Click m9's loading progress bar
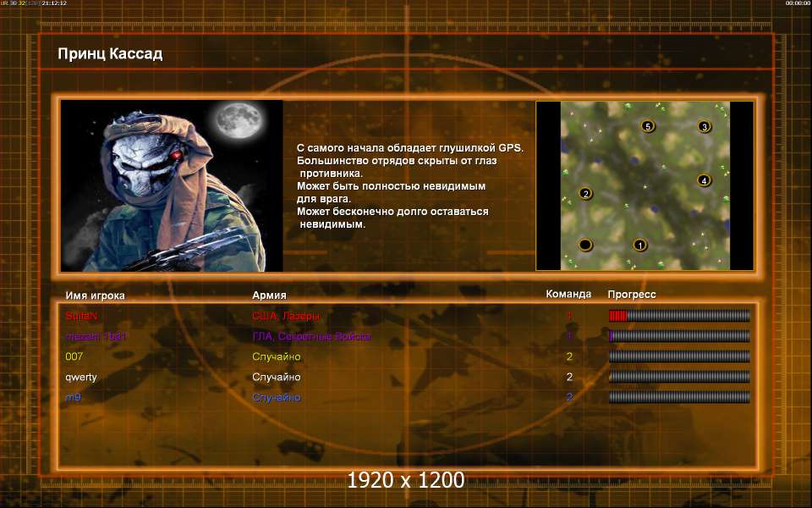 679,397
